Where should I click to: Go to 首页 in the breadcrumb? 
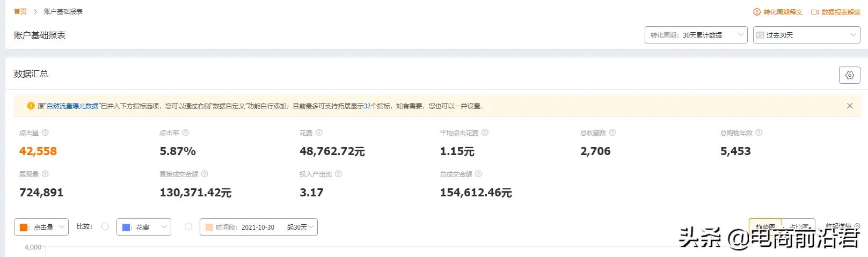pyautogui.click(x=20, y=11)
